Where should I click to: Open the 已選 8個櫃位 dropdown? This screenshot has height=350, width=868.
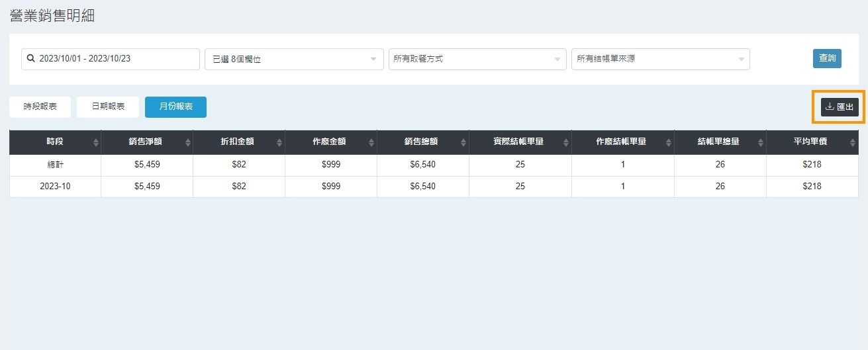click(x=294, y=59)
